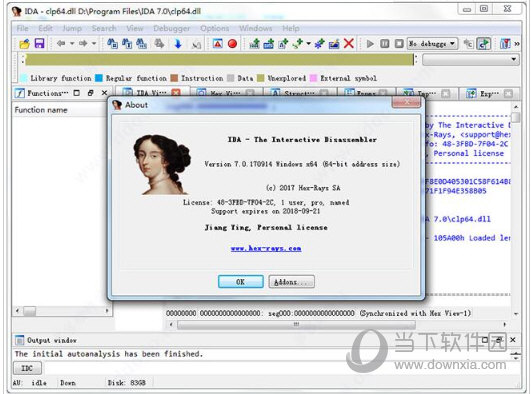Start process with the play icon
The image size is (531, 394).
370,44
